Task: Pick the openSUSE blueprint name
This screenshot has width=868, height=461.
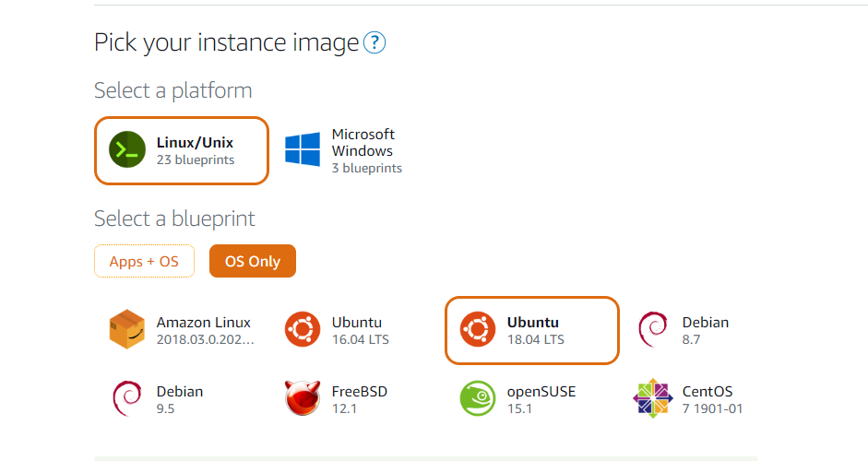Action: 541,391
